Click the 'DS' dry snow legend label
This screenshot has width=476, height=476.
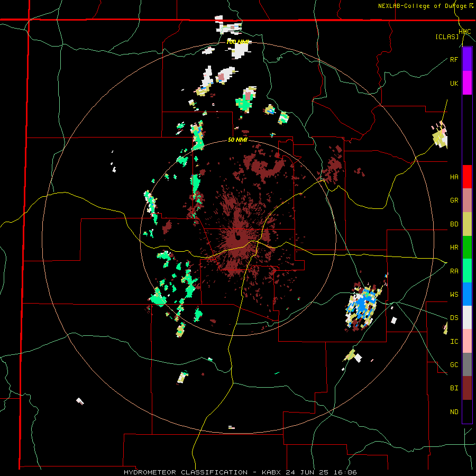tap(454, 318)
